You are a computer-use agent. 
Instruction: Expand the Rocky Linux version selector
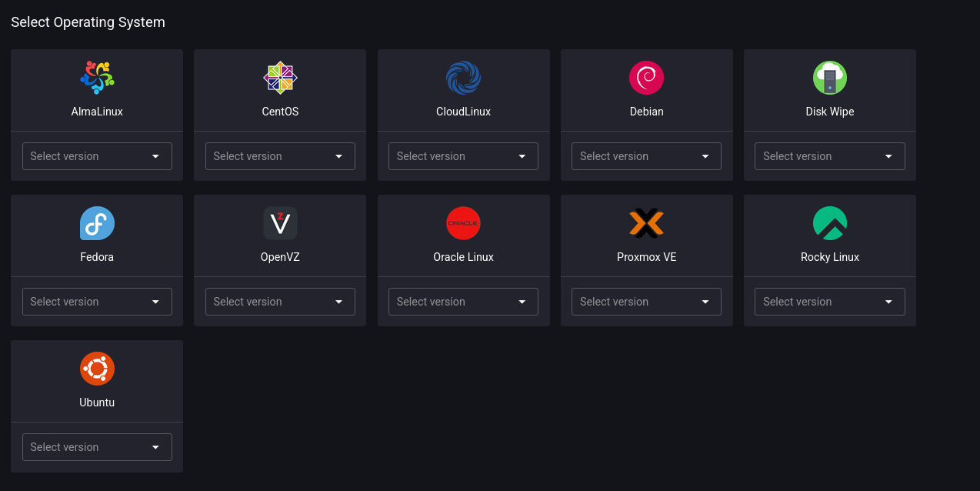[x=829, y=301]
